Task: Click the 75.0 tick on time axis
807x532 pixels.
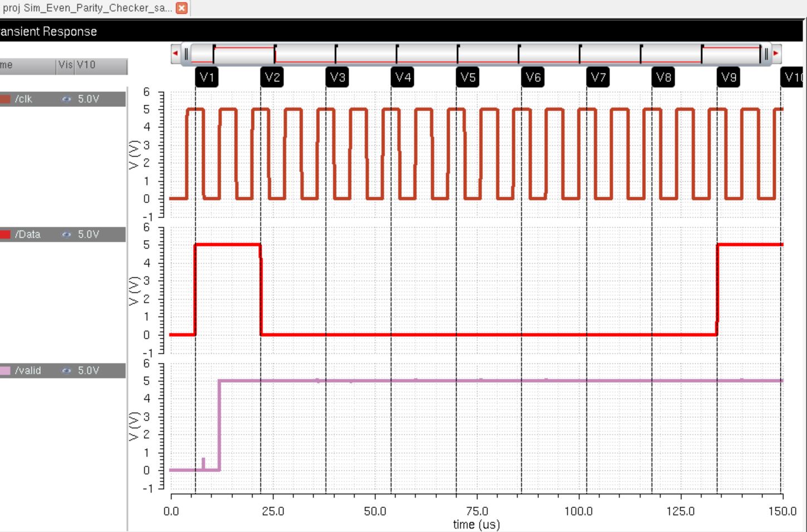Action: 477,511
